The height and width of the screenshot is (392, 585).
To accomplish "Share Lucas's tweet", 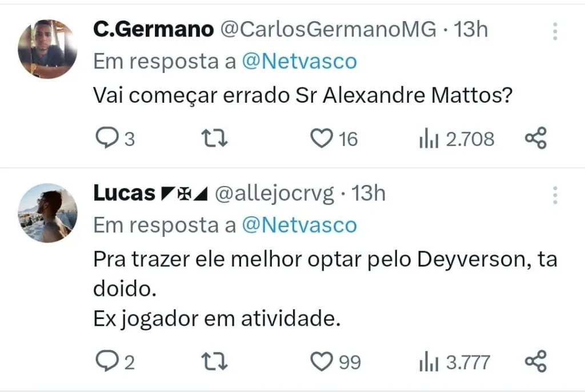I will (535, 362).
